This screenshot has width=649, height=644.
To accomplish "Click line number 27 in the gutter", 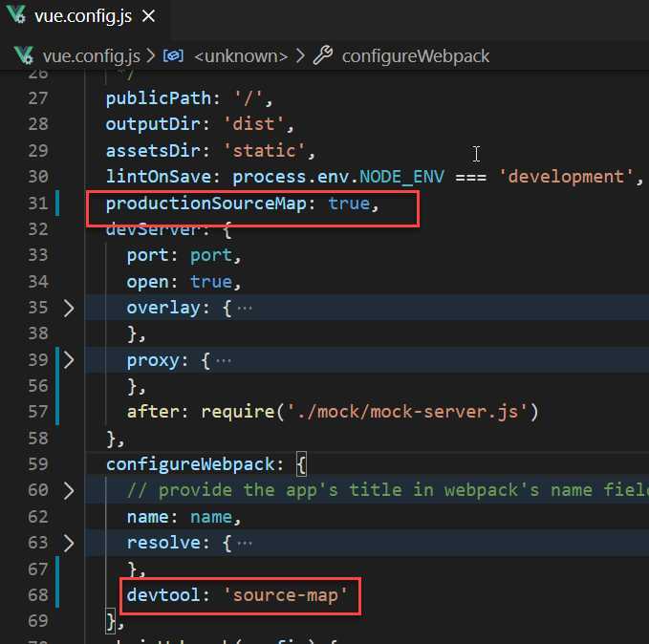I will click(38, 99).
